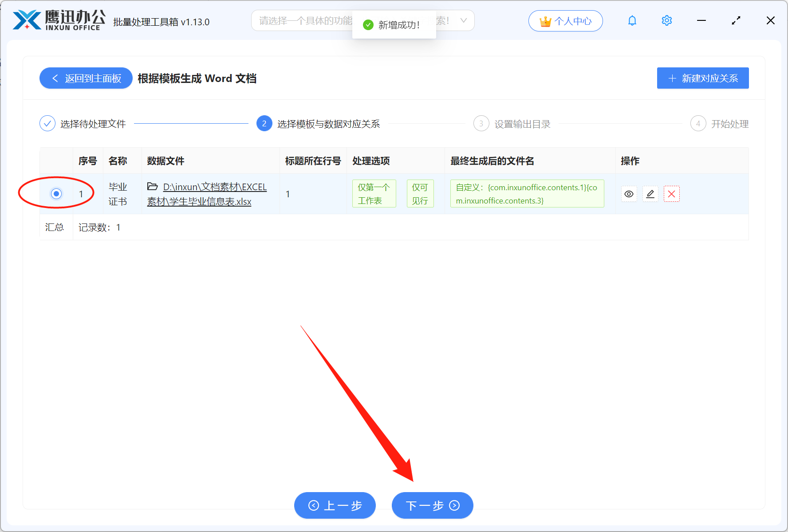Preview the 毕业证书 record with the eye icon
The image size is (788, 532).
click(x=629, y=194)
